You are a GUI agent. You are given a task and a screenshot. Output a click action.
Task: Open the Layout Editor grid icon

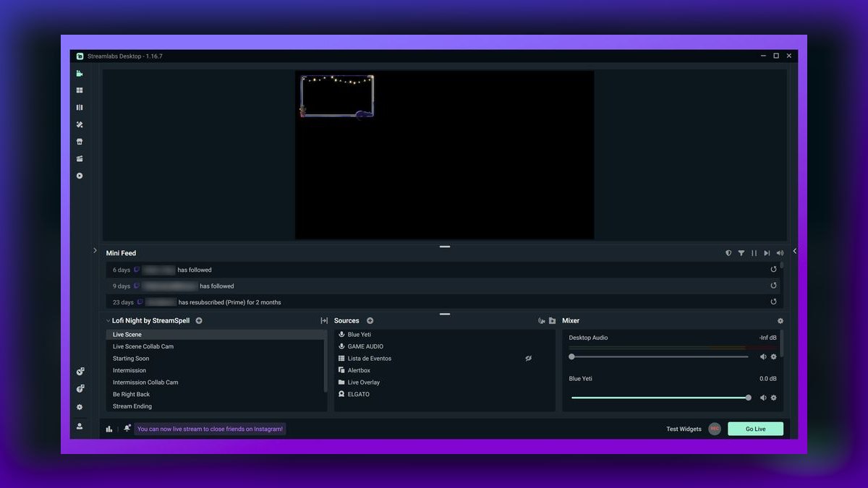point(80,90)
